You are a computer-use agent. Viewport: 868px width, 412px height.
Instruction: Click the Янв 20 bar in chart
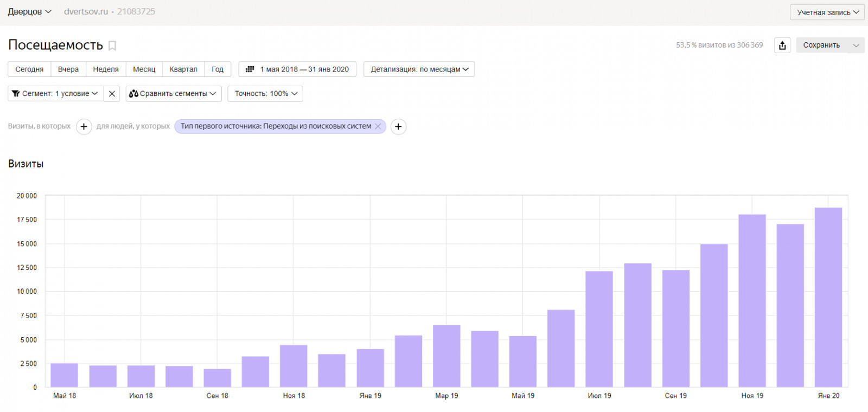pyautogui.click(x=828, y=297)
